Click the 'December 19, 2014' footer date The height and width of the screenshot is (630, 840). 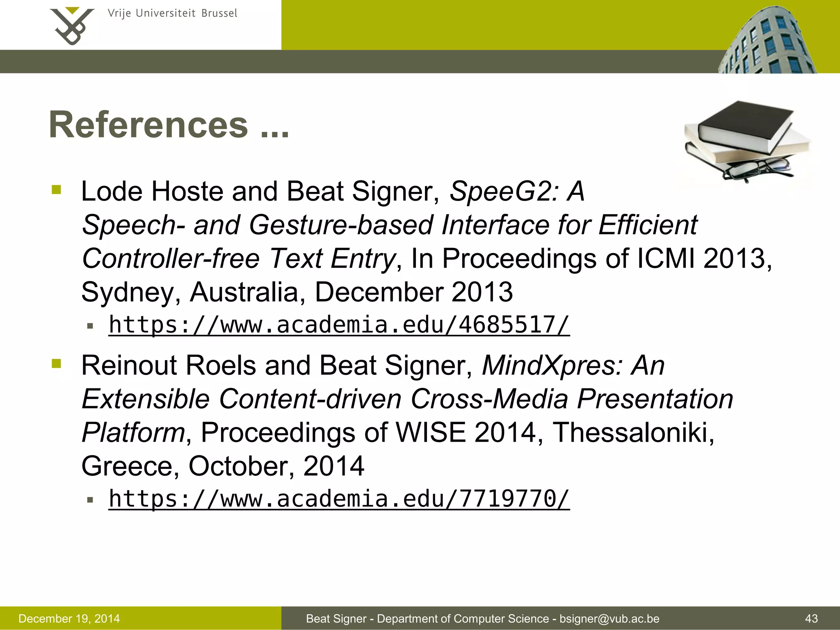(x=69, y=619)
